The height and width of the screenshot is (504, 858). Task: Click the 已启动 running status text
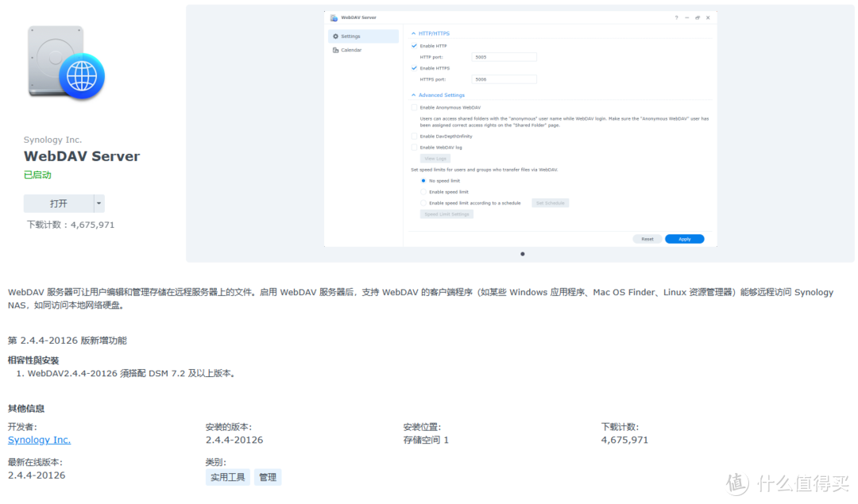point(38,175)
